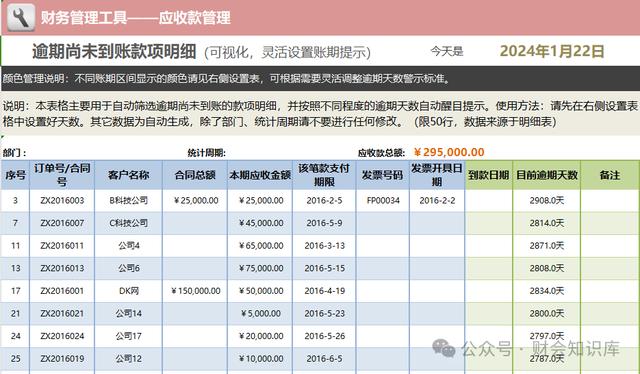
Task: Click customer cell 公司12
Action: click(129, 358)
